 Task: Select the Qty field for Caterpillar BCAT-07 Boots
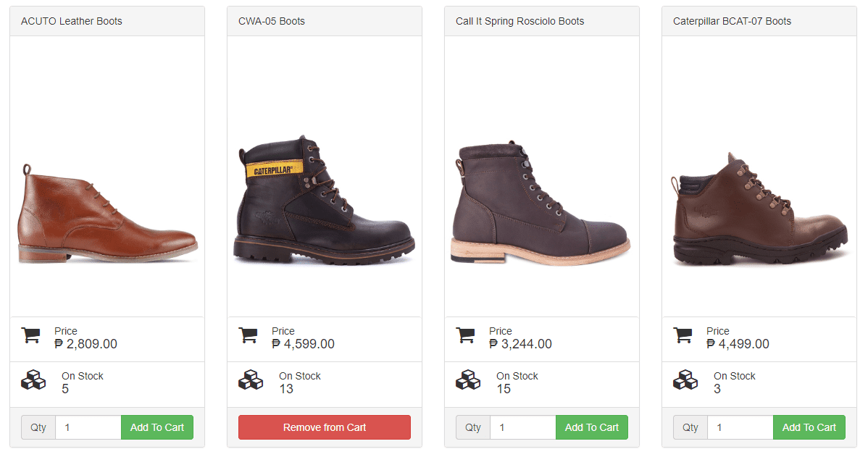(x=740, y=427)
